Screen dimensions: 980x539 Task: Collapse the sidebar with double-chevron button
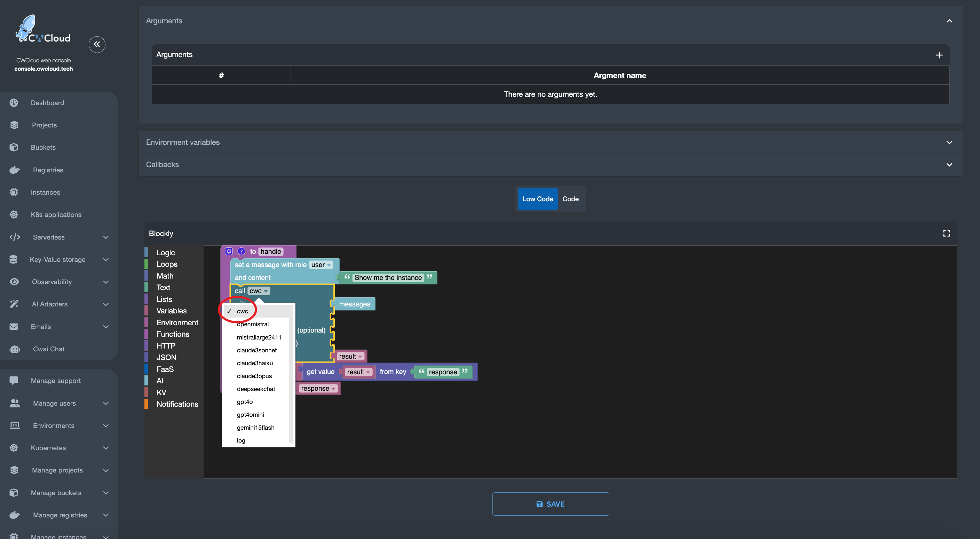click(97, 44)
